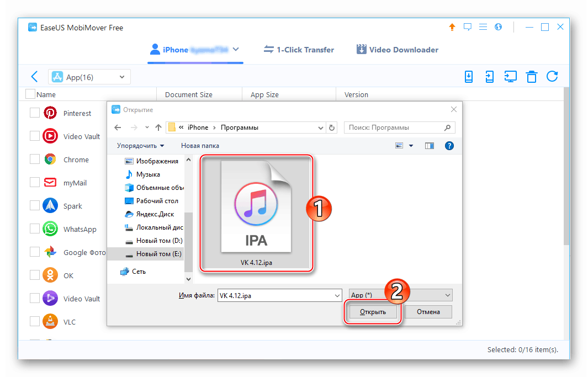Click the Отмена button

click(428, 312)
